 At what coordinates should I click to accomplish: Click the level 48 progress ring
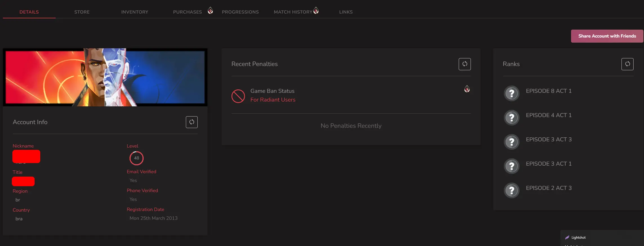(x=136, y=158)
